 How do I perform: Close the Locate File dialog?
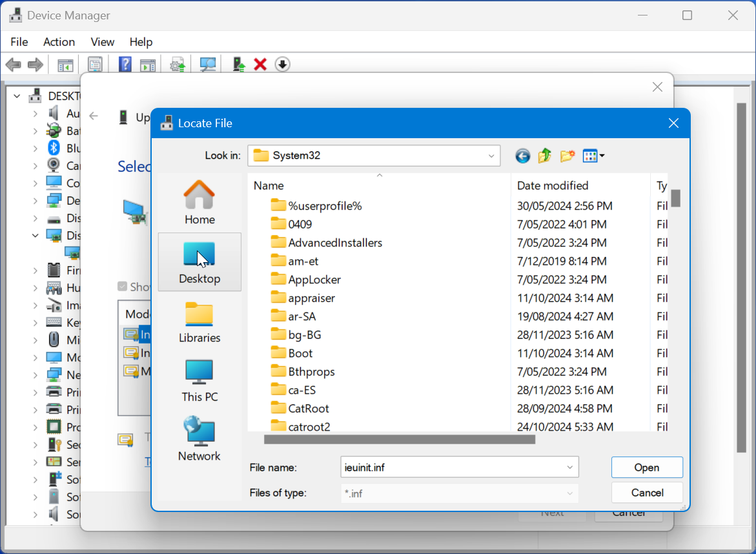[x=673, y=123]
